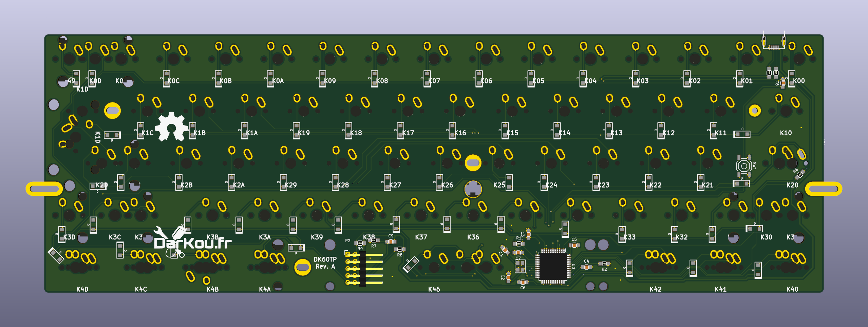The image size is (868, 327).
Task: Click the K29 label
Action: click(290, 185)
